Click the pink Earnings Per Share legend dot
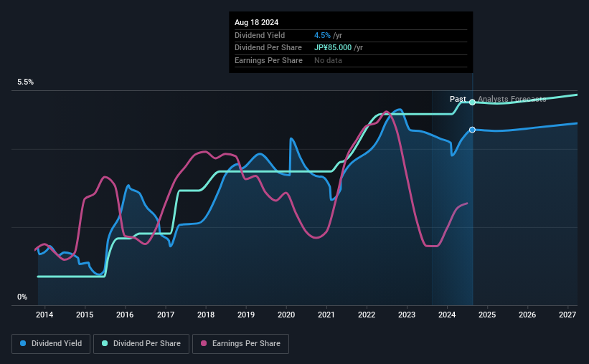Viewport: 589px width, 364px height. click(x=204, y=343)
